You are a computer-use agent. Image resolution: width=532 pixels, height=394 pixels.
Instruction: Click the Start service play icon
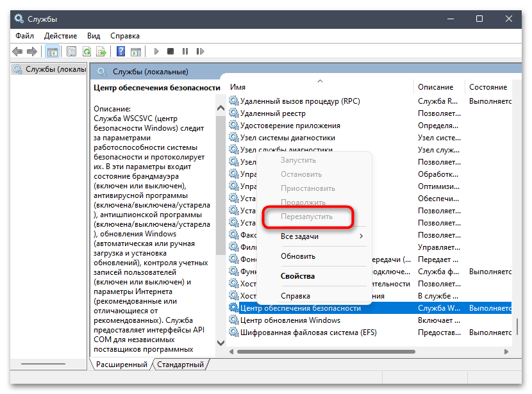(x=156, y=51)
